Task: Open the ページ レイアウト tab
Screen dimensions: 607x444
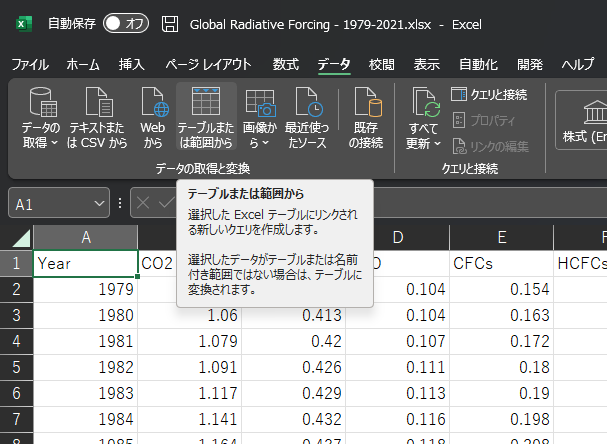Action: (208, 65)
